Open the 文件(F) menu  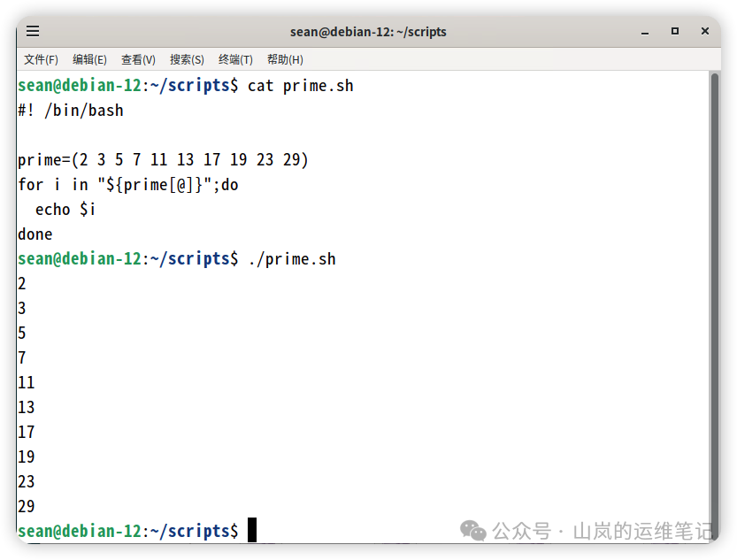point(41,59)
